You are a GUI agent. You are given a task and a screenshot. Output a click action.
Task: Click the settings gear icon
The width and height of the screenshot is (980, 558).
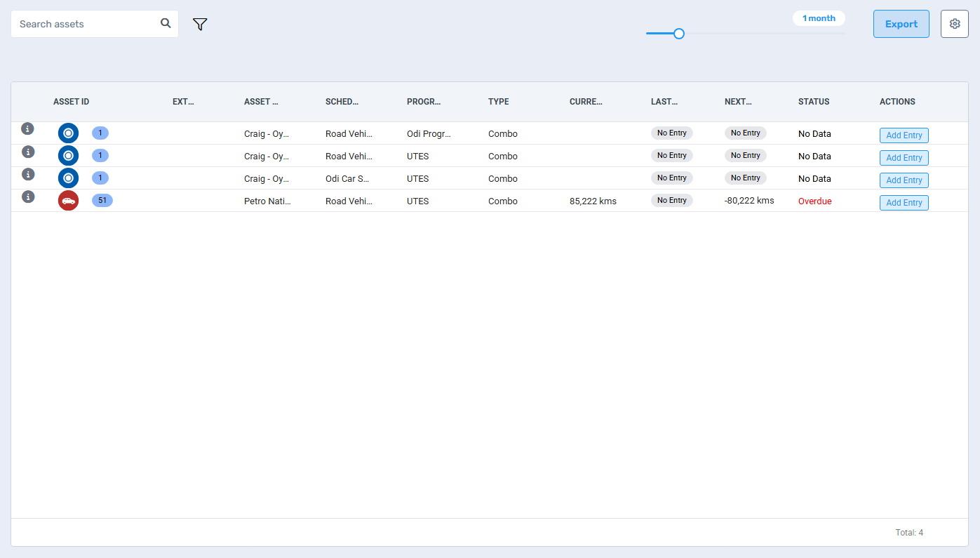tap(954, 24)
